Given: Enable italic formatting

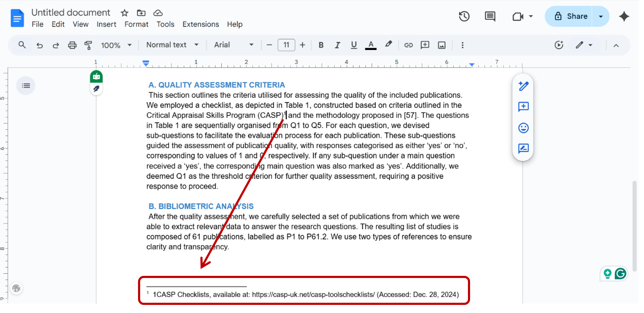Looking at the screenshot, I should click(338, 45).
